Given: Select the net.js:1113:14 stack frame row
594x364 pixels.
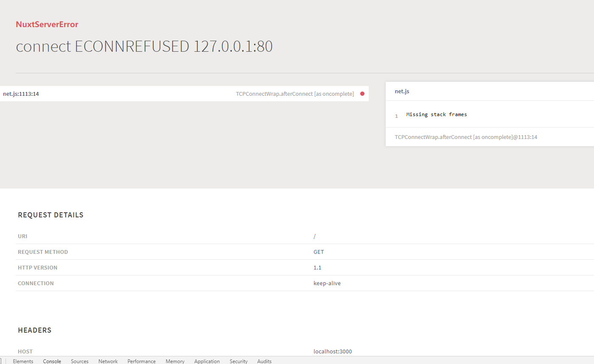Looking at the screenshot, I should click(x=184, y=94).
